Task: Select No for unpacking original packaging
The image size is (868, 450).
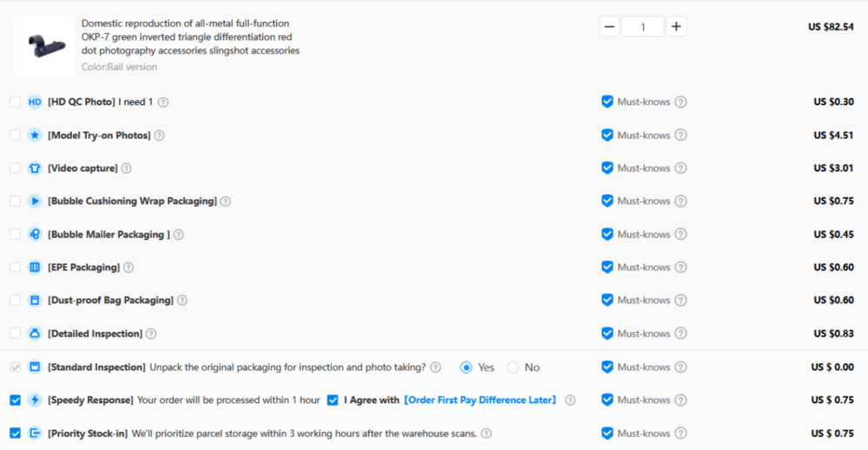Action: coord(513,368)
